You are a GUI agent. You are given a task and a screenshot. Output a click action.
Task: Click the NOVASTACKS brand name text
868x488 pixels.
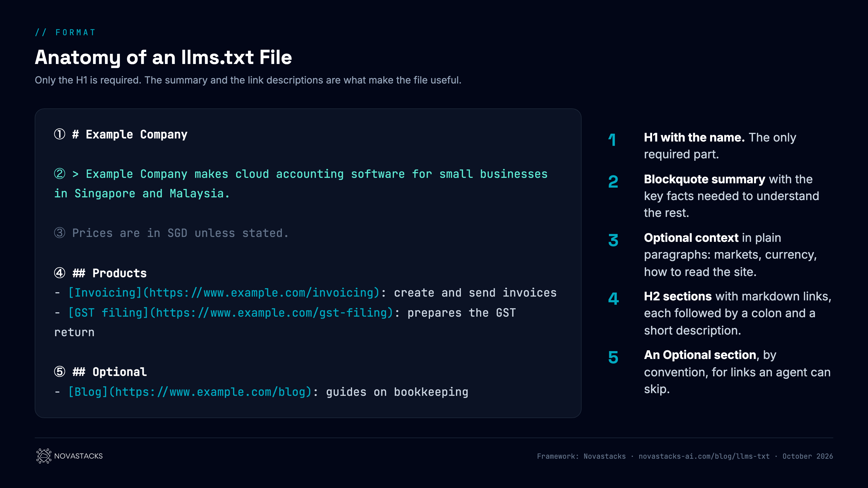tap(78, 456)
